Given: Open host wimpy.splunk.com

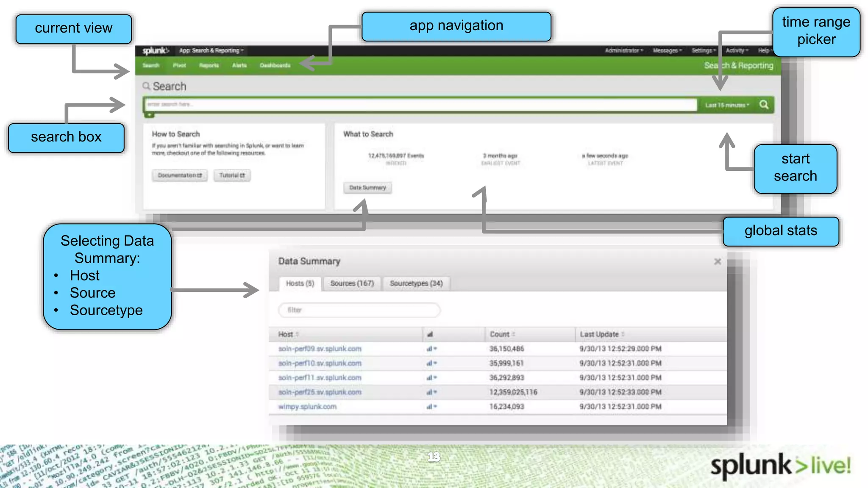Looking at the screenshot, I should (x=307, y=406).
